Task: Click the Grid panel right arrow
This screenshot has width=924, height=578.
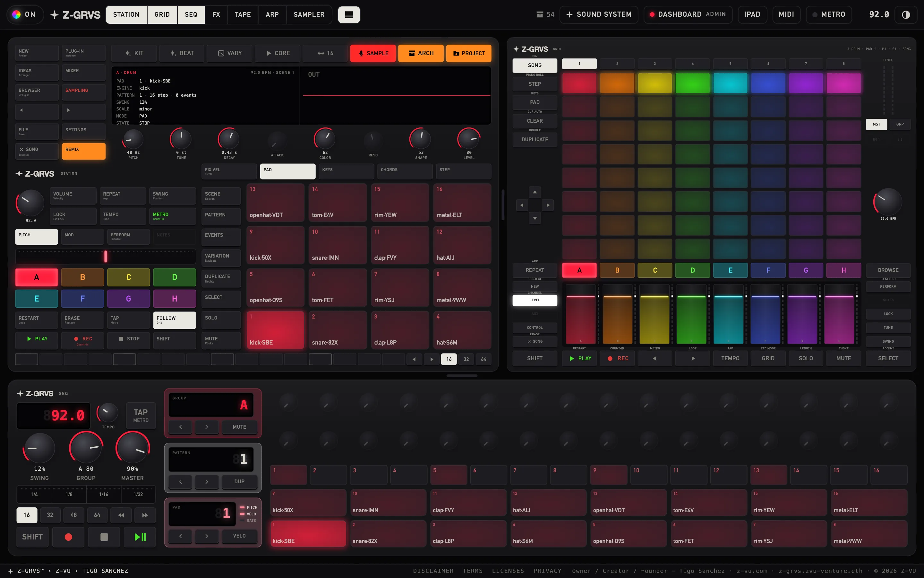Action: [548, 205]
